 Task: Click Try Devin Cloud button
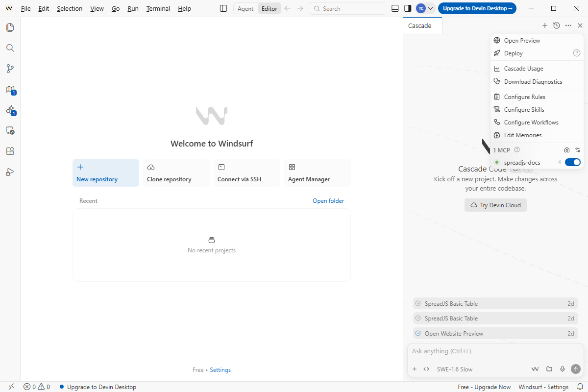(495, 205)
